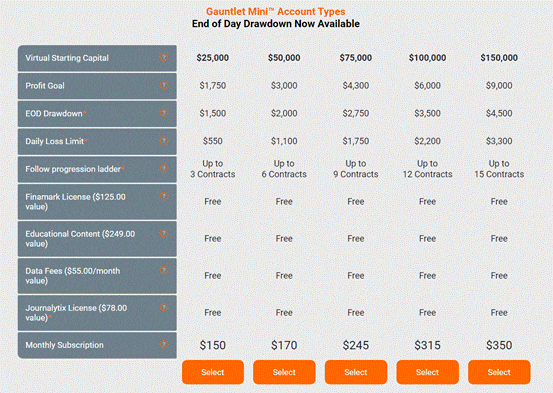Screen dimensions: 553x393
Task: Click the EOD Drawdown question mark icon
Action: [164, 113]
